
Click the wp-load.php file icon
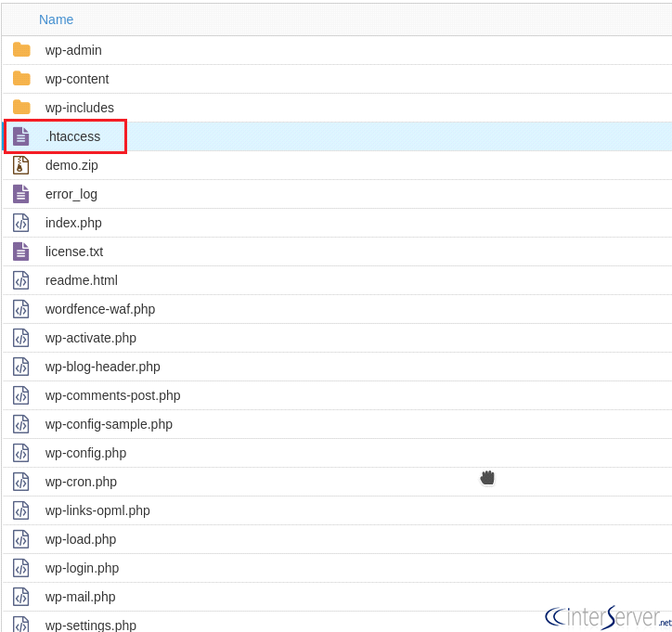tap(21, 539)
